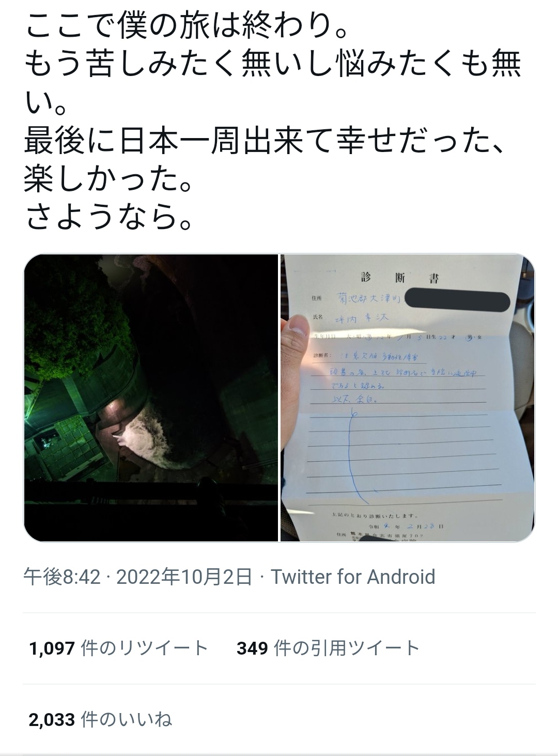Screen dimensions: 558x756
Task: Tap the 2,033 likes count number
Action: (x=52, y=719)
